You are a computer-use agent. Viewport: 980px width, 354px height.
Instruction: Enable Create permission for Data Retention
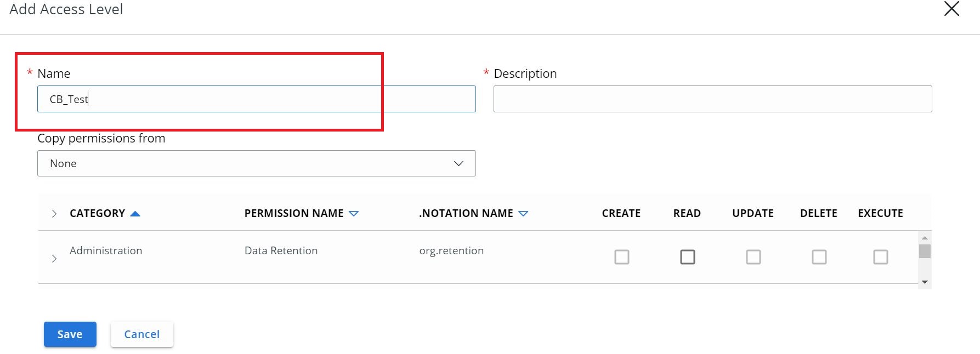pyautogui.click(x=621, y=257)
